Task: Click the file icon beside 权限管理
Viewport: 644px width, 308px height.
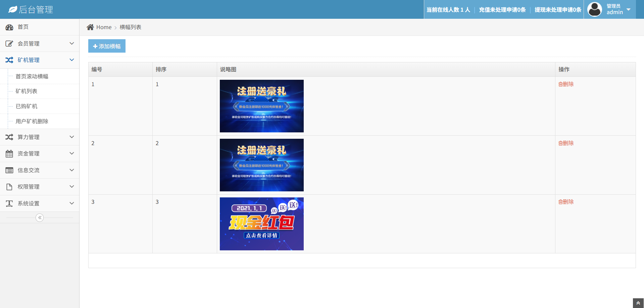Action: pyautogui.click(x=9, y=187)
